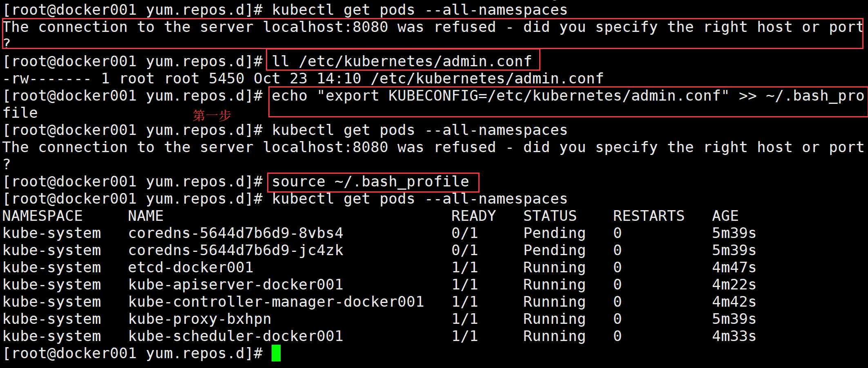Click 0/1 ready value of coredns-5644d7b6d9-8vbs4

[464, 233]
